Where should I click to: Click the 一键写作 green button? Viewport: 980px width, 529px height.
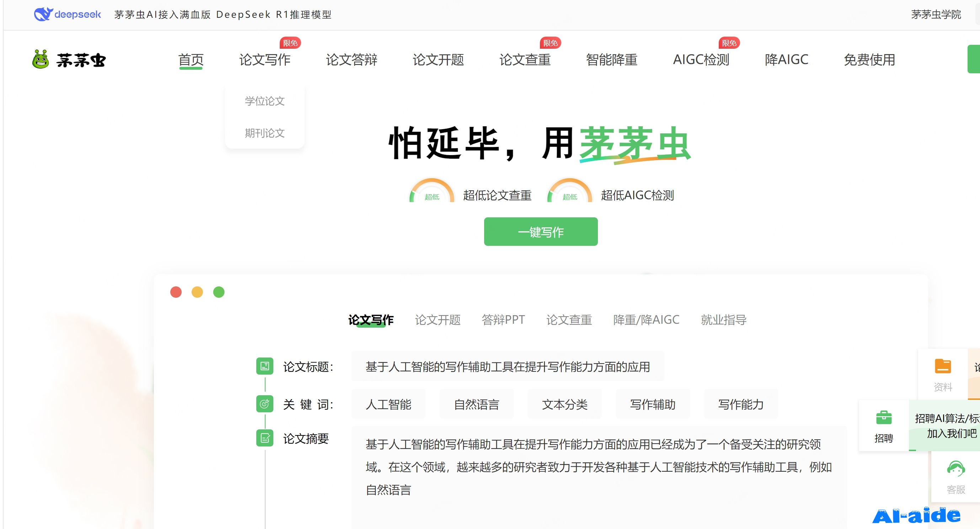(x=541, y=232)
